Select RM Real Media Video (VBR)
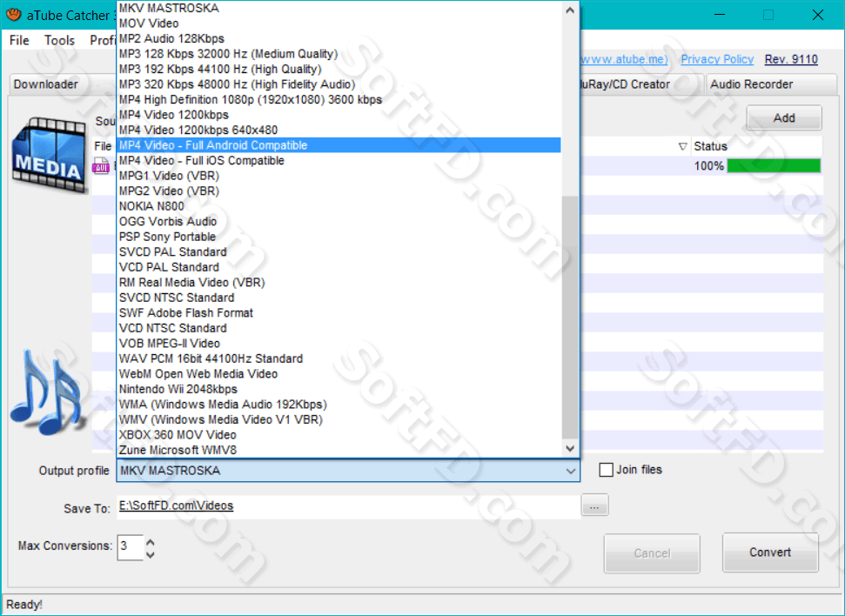This screenshot has height=616, width=845. click(339, 283)
